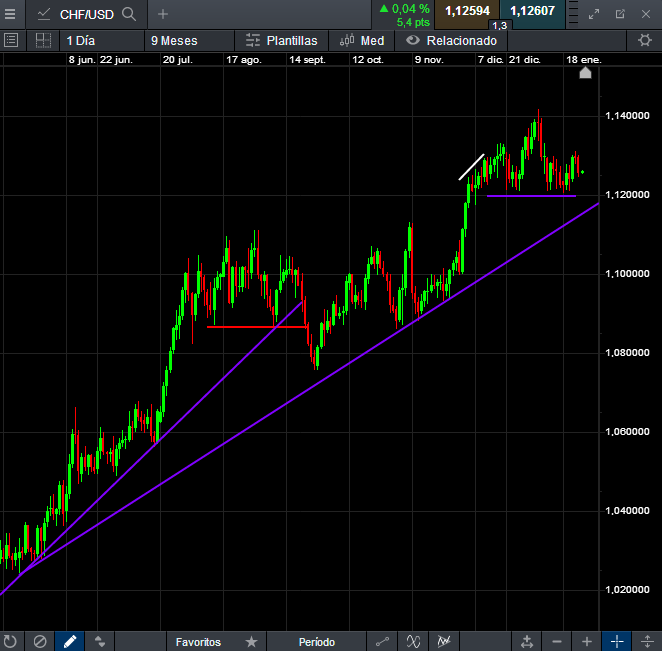Screen dimensions: 662x651
Task: Click the 0,04 % change indicator
Action: [404, 9]
